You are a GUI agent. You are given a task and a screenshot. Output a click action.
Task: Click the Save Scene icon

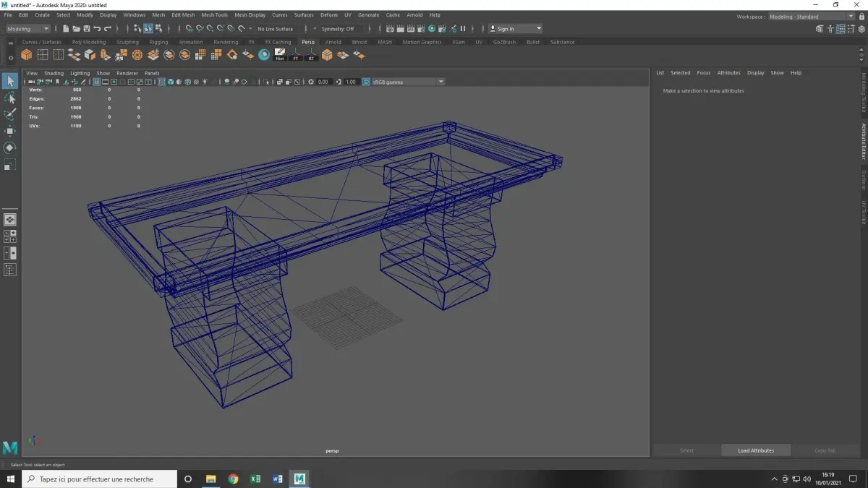tap(86, 29)
